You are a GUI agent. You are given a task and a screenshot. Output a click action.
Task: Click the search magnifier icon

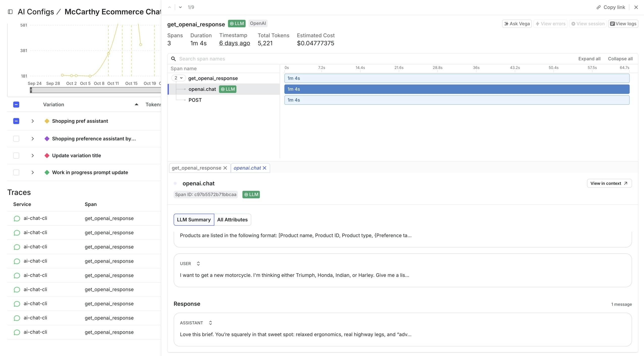[173, 59]
